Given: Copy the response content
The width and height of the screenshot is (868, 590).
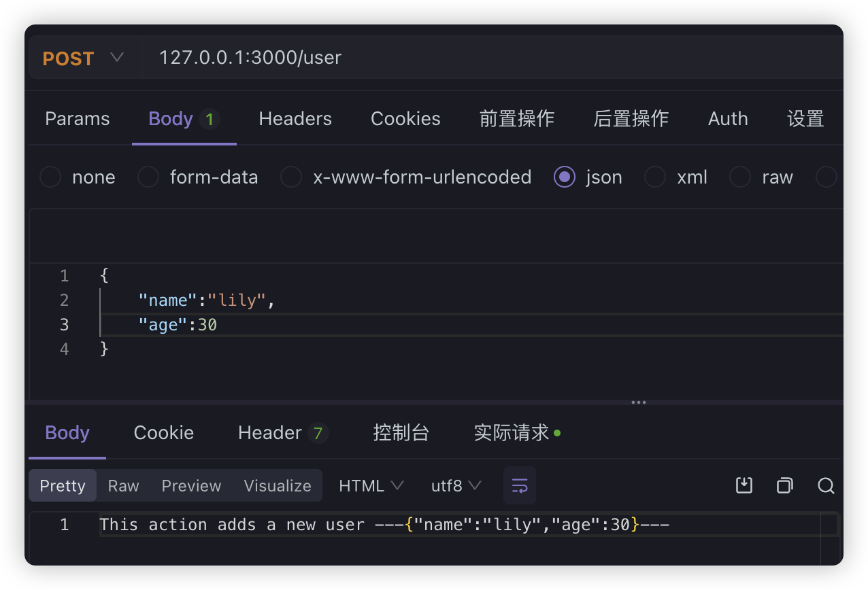Looking at the screenshot, I should [784, 485].
